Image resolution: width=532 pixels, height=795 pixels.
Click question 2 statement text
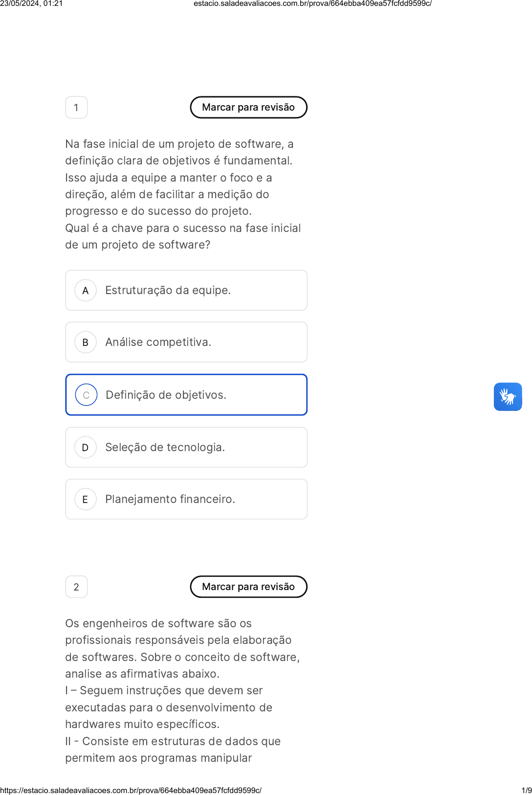(x=182, y=690)
